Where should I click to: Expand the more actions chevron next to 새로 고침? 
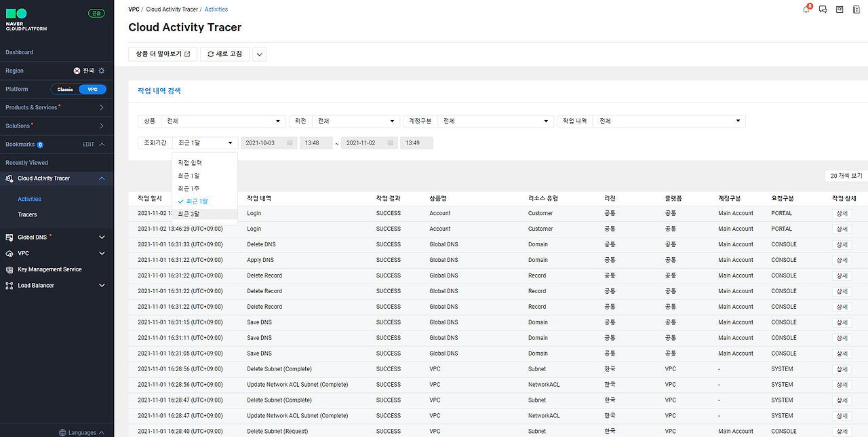click(259, 54)
